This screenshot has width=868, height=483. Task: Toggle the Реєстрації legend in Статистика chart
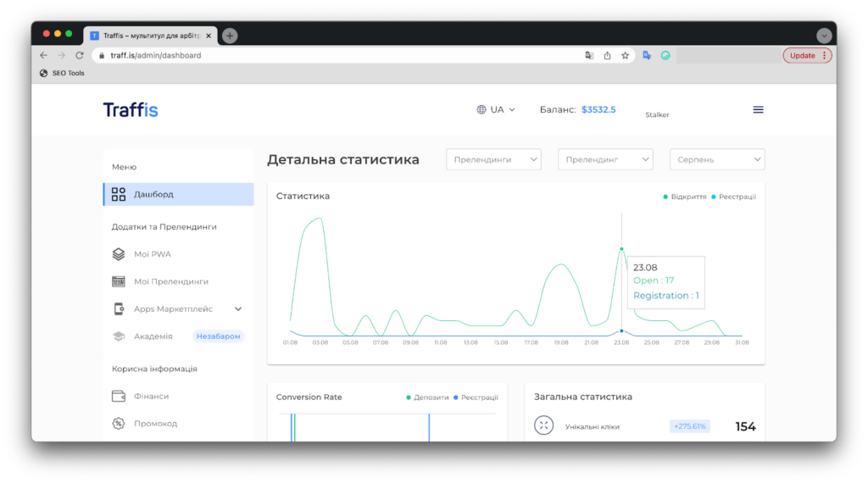pyautogui.click(x=736, y=197)
